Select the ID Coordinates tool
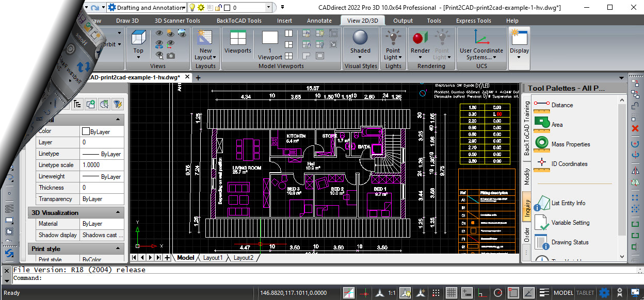Image resolution: width=644 pixels, height=300 pixels. pyautogui.click(x=560, y=164)
